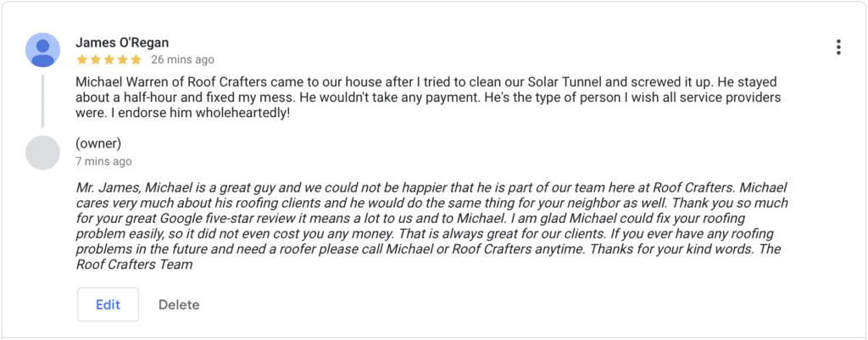Click the first gold rating star
868x340 pixels.
(x=82, y=59)
